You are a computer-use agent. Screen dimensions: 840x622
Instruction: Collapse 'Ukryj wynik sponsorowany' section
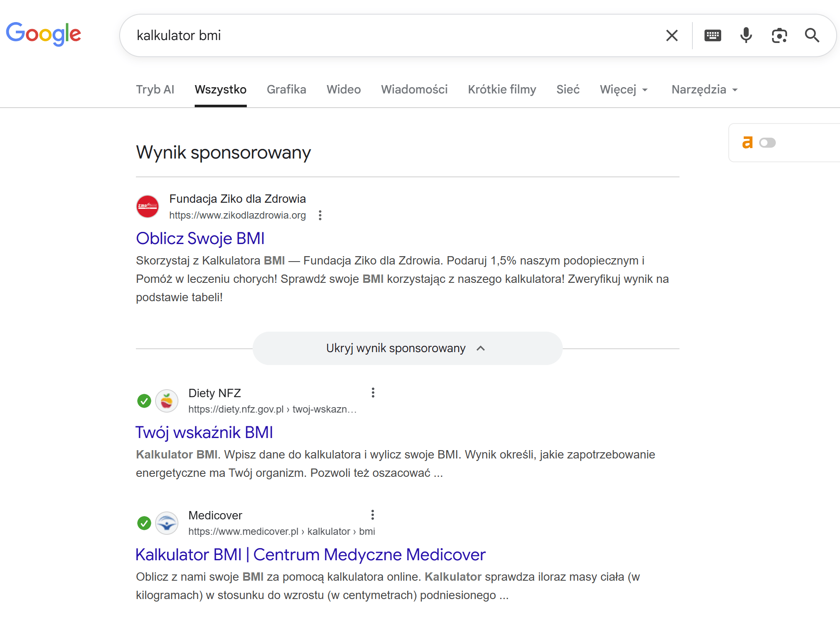407,348
